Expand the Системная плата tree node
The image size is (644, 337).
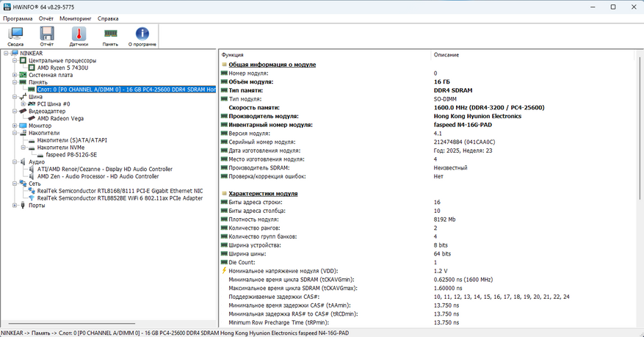[15, 75]
